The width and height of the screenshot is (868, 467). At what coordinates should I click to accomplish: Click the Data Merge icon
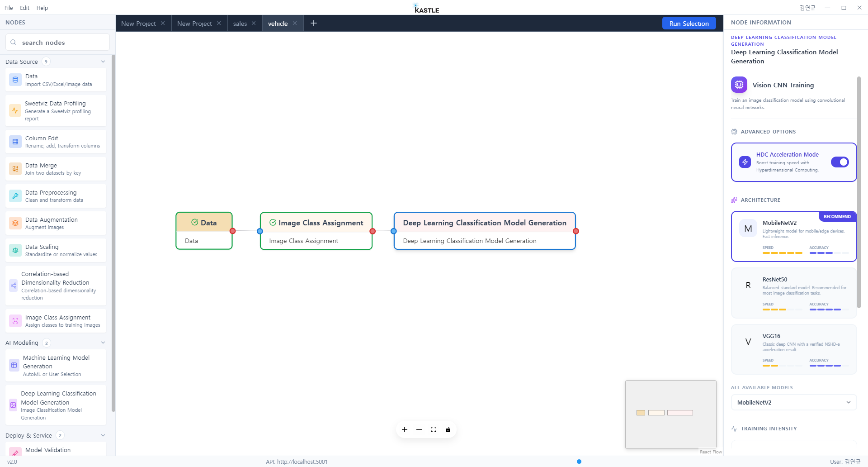[15, 169]
